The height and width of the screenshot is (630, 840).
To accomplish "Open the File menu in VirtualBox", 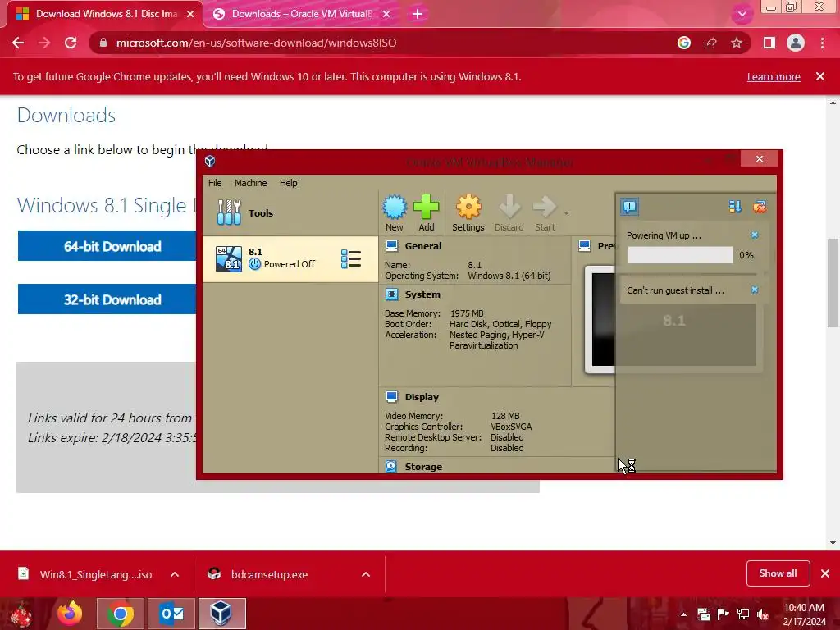I will [215, 183].
